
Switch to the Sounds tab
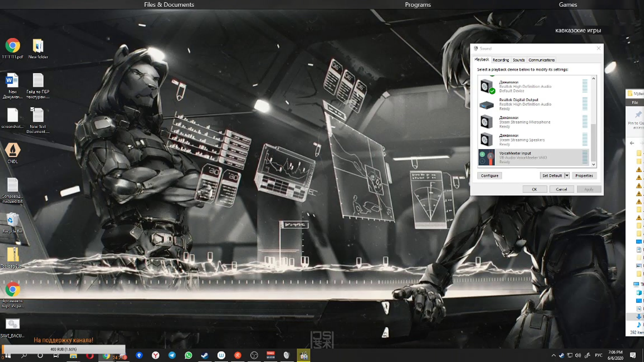519,60
